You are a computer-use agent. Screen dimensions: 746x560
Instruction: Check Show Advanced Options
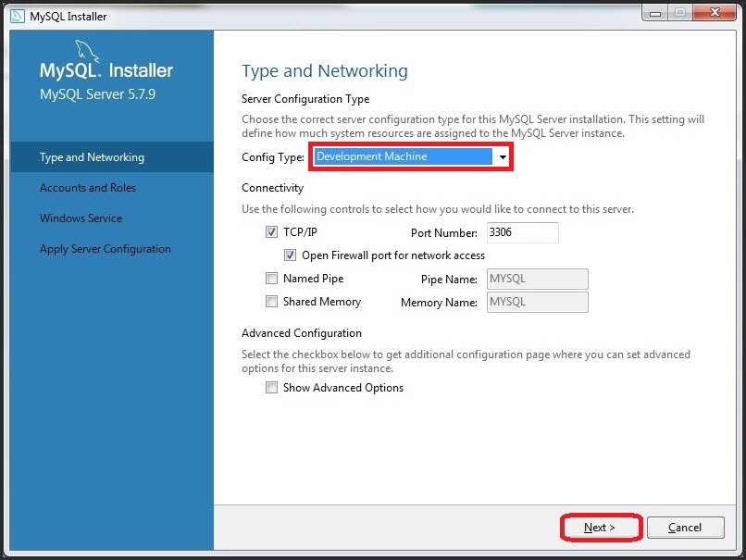[x=271, y=387]
